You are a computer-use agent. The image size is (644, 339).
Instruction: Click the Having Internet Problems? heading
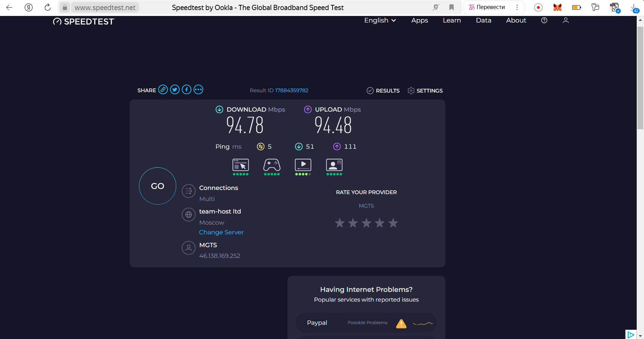366,289
